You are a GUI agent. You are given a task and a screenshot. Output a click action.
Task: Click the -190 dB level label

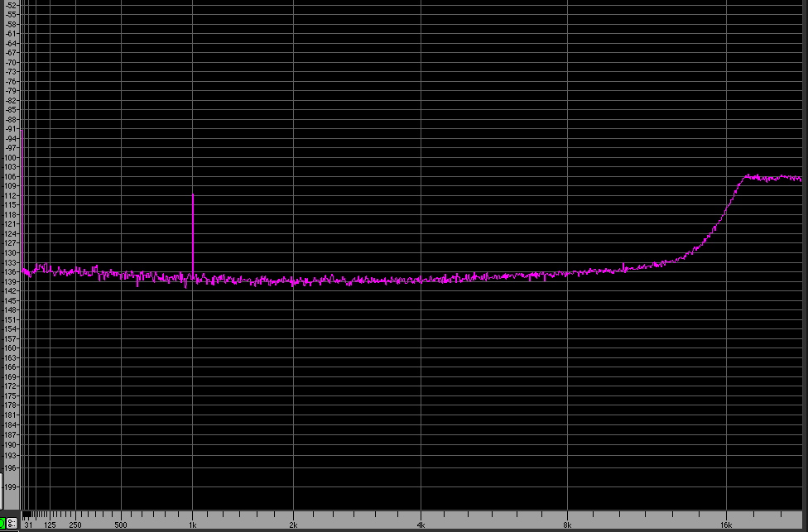(10, 444)
